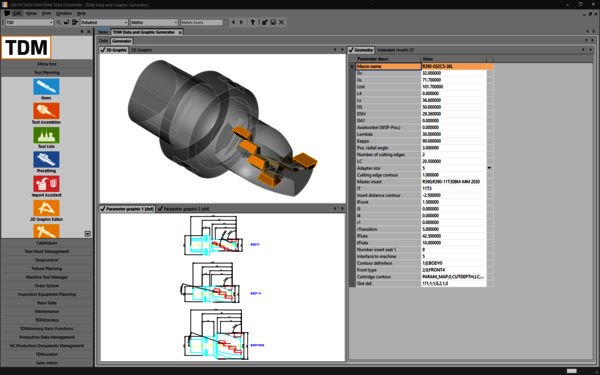Open the Tool Lists module
The height and width of the screenshot is (375, 600).
[46, 135]
